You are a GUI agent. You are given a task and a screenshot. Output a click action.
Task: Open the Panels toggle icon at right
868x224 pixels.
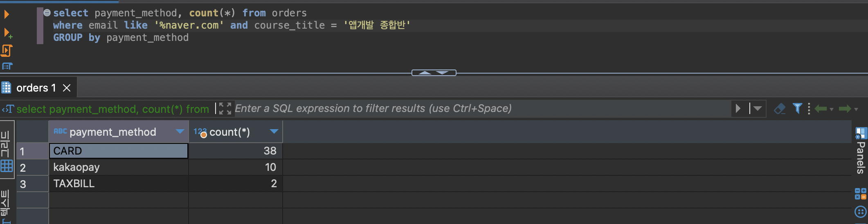tap(861, 150)
